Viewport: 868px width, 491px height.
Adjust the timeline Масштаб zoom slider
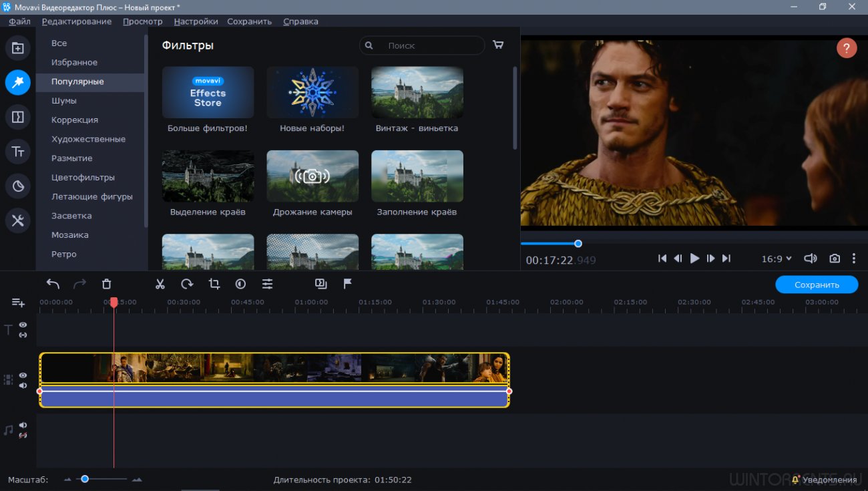[x=102, y=479]
